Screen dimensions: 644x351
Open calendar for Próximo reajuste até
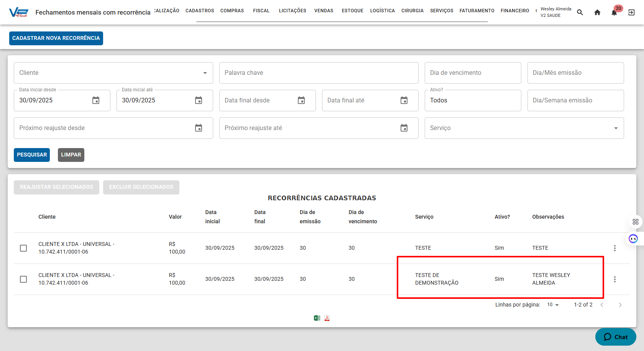(x=404, y=128)
